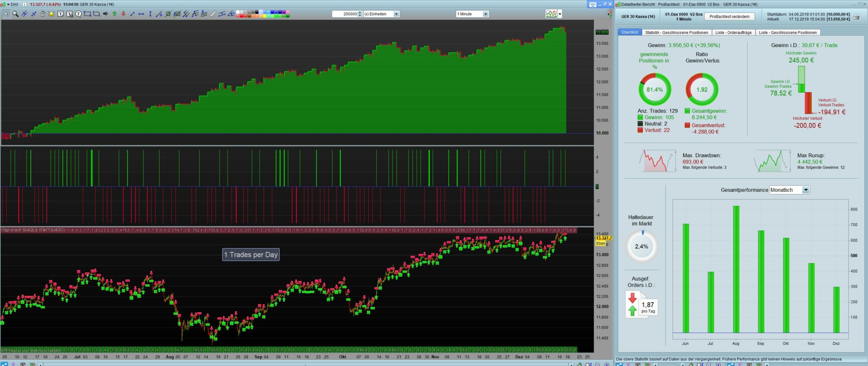This screenshot has width=868, height=366.
Task: Click the 81,4% winning positions donut
Action: tap(654, 89)
